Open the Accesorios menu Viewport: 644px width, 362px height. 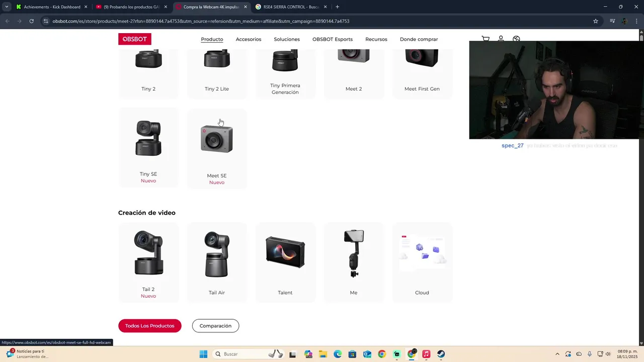coord(249,39)
